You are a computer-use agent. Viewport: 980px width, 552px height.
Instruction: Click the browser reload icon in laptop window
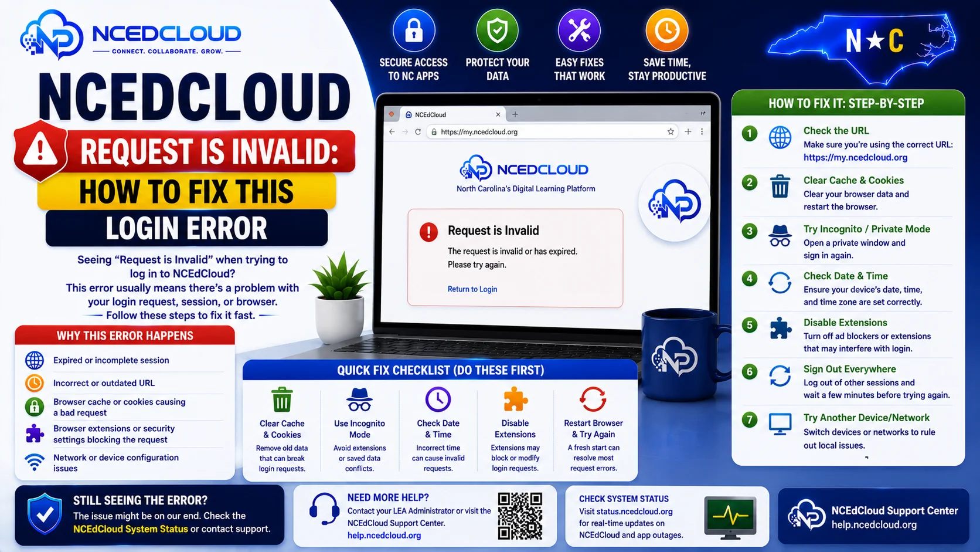pos(418,132)
